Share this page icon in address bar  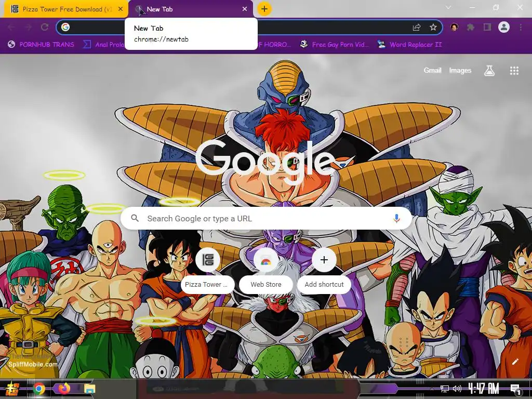(x=417, y=27)
